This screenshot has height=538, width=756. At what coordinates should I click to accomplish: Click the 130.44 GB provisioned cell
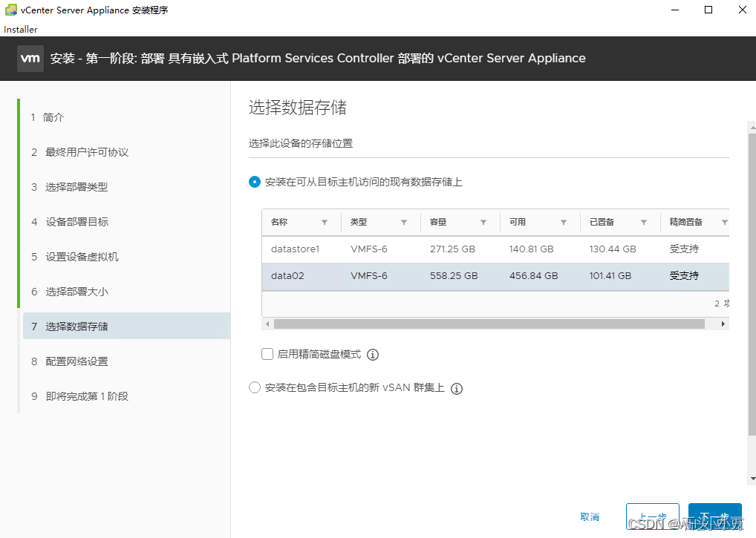(x=613, y=249)
